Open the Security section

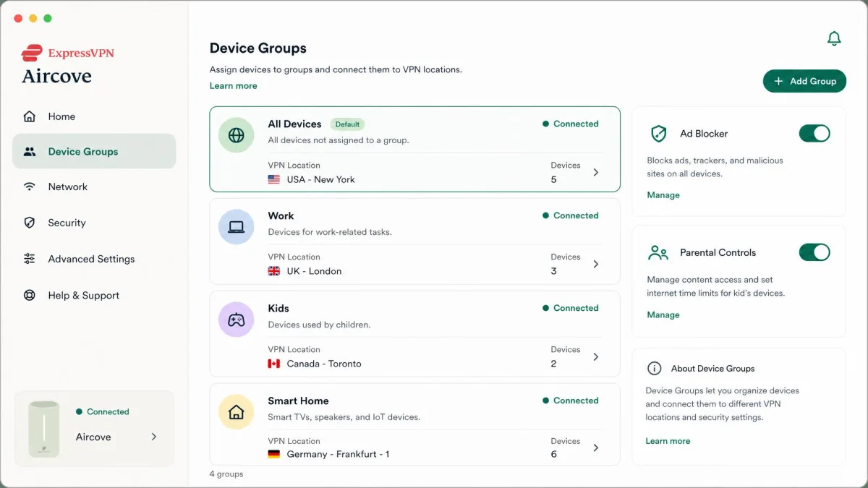tap(94, 223)
